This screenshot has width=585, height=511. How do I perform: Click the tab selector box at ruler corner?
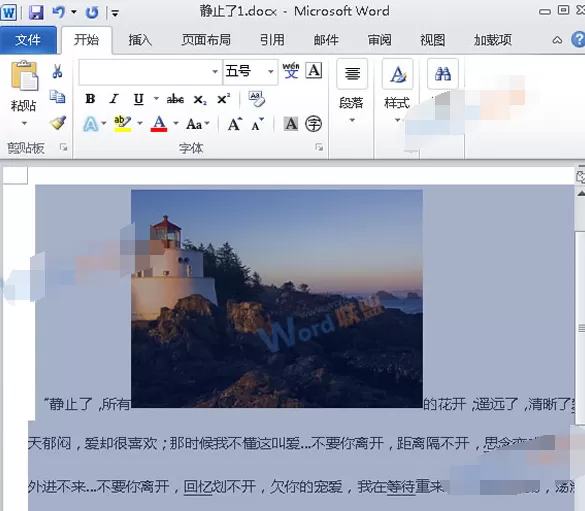coord(15,175)
